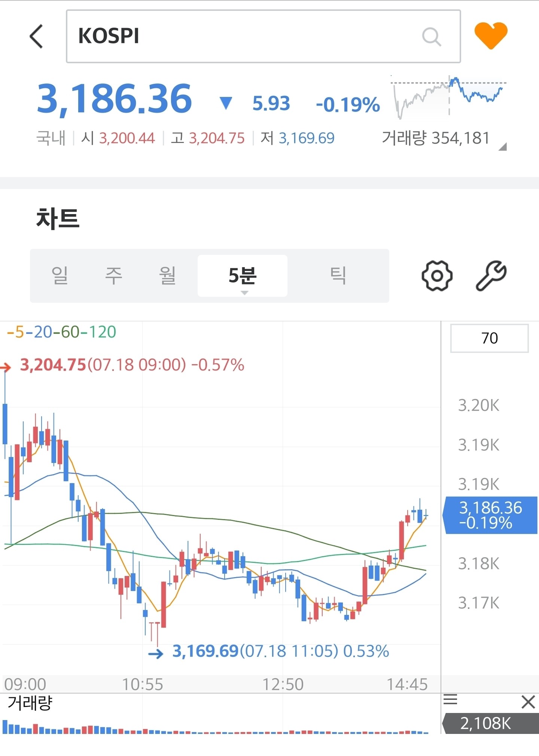The image size is (539, 756).
Task: Select the 주 weekly chart tab
Action: (114, 276)
